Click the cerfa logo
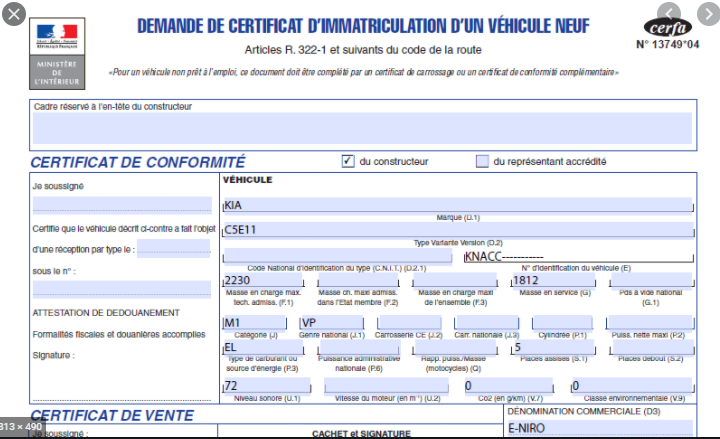Viewport: 720px width, 439px height. tap(668, 28)
